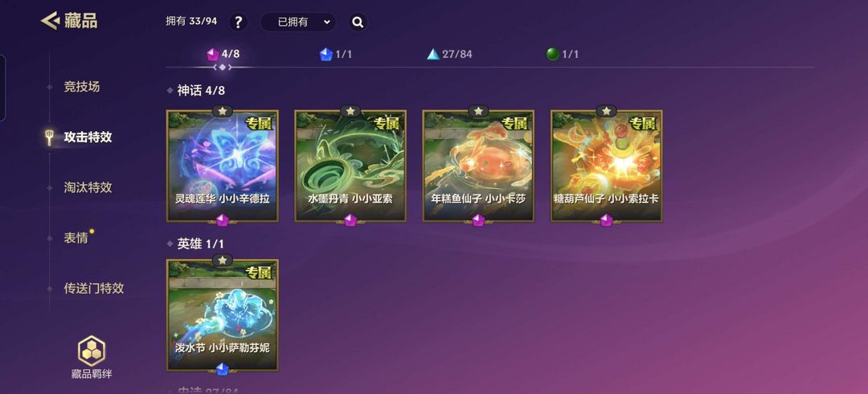Select the blue gem 1/1 rarity filter
This screenshot has height=394, width=868.
click(335, 55)
